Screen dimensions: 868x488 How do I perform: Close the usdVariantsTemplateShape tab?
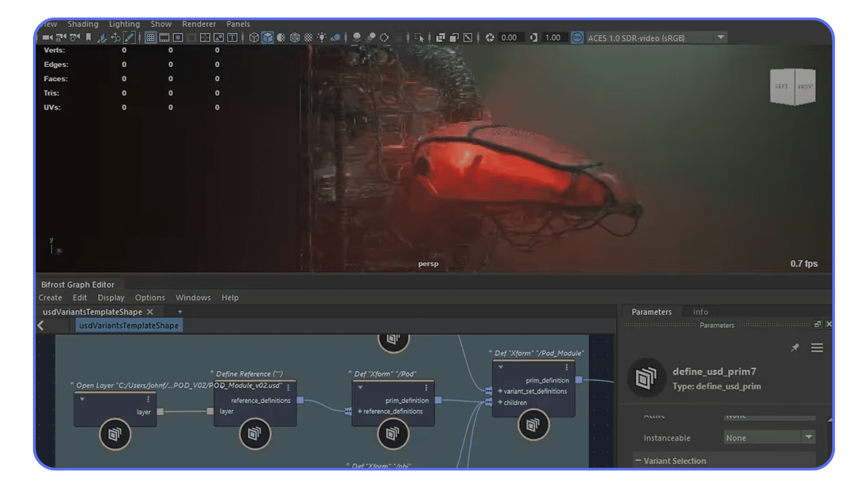click(x=150, y=312)
